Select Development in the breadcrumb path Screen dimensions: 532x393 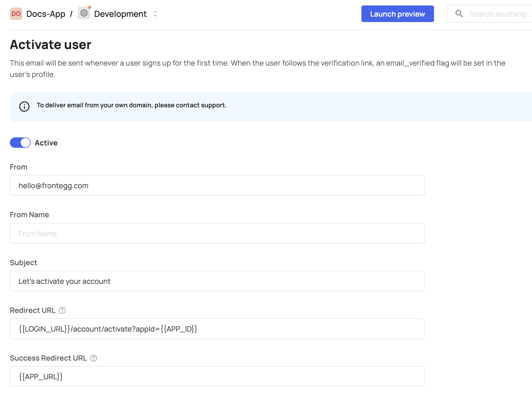point(120,14)
